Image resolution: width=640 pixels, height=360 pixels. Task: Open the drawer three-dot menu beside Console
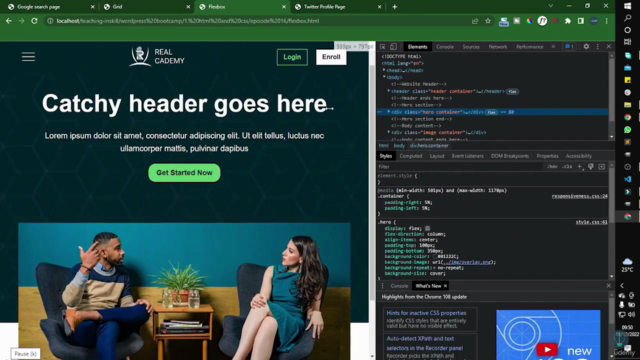click(382, 286)
